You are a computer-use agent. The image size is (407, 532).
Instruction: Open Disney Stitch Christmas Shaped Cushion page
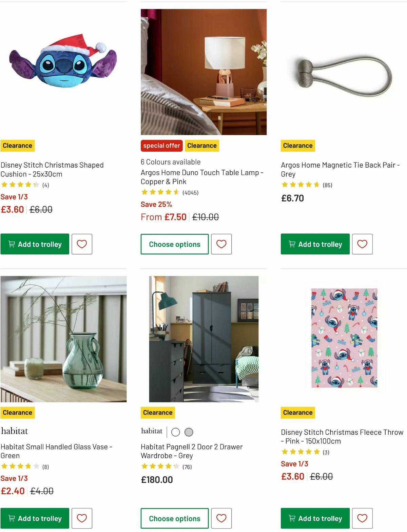[x=52, y=169]
